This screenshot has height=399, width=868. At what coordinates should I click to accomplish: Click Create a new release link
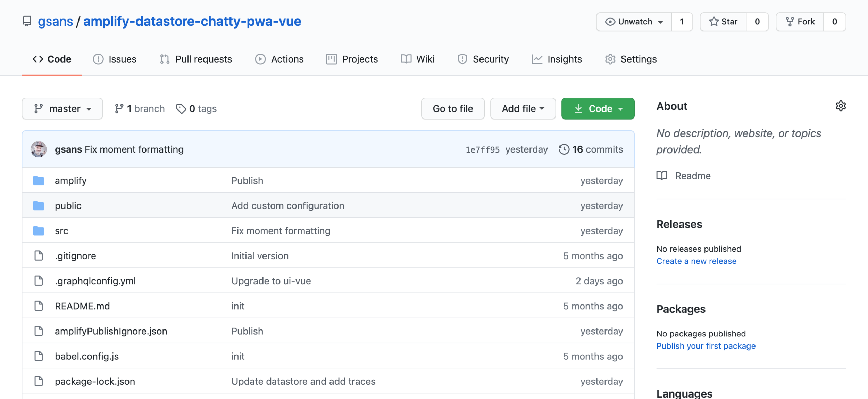click(696, 261)
